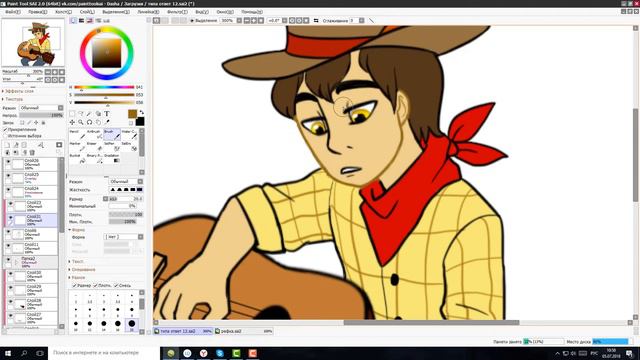Select layer Слой21 in the layer list
This screenshot has height=360, width=640.
click(x=33, y=220)
